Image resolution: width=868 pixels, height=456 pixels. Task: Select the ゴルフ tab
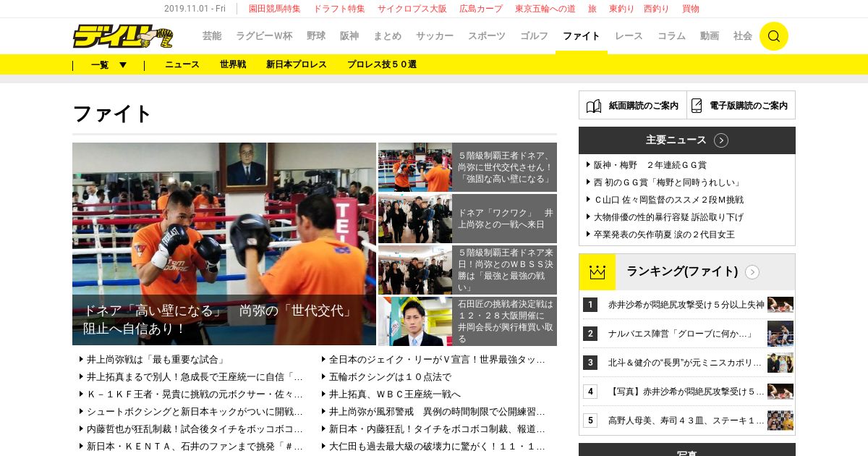(535, 35)
